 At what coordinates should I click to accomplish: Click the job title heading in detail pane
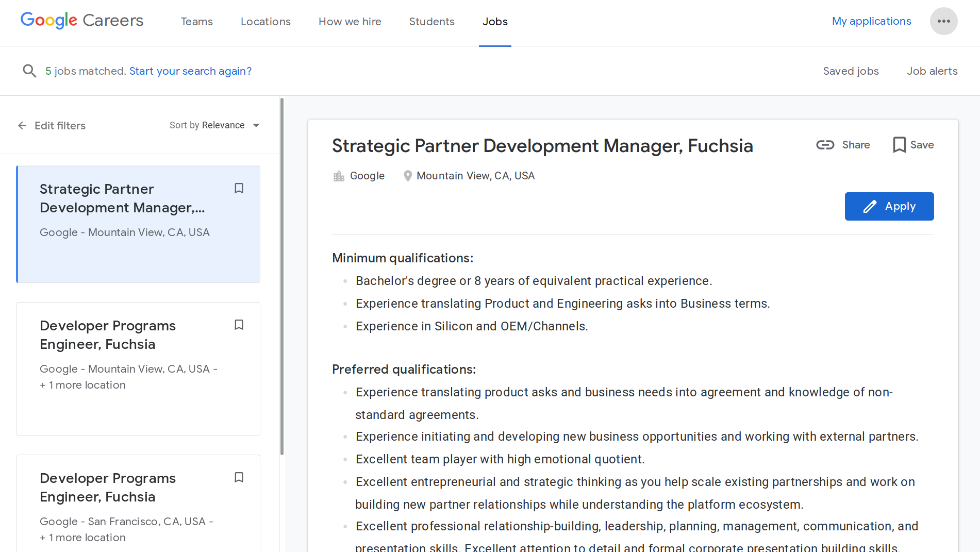pos(542,146)
